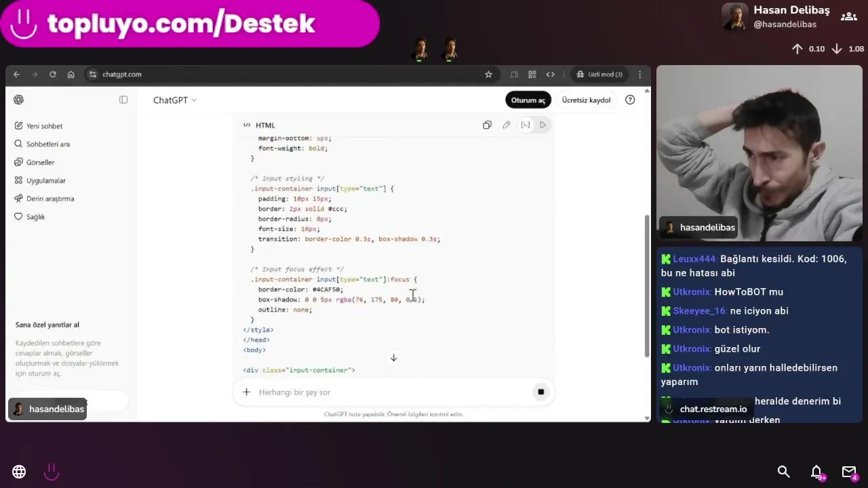Image resolution: width=868 pixels, height=488 pixels.
Task: Click the #4CAF50 border-color value
Action: pos(328,289)
